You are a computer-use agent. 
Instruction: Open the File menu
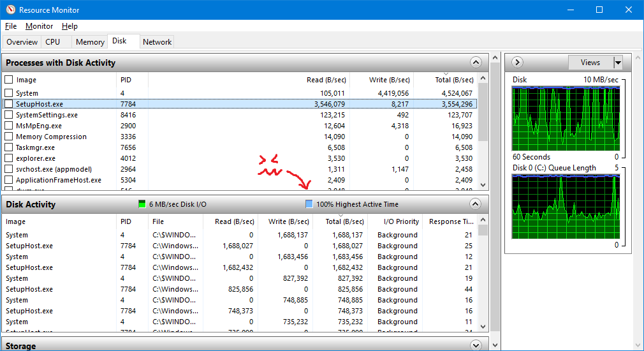(x=11, y=26)
